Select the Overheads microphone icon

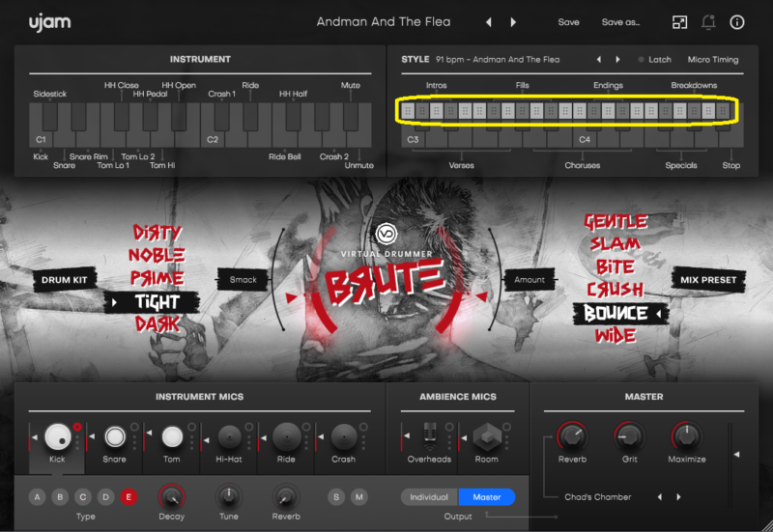pos(430,436)
